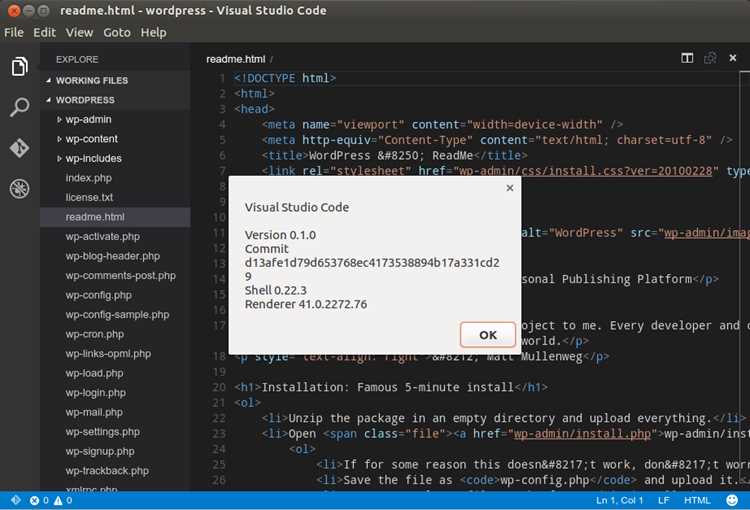The image size is (750, 510).
Task: Open the Goto menu
Action: pyautogui.click(x=117, y=33)
